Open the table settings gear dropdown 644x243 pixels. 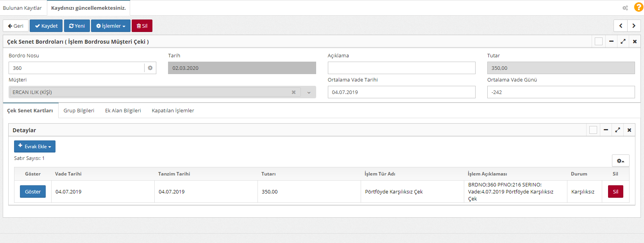tap(620, 161)
